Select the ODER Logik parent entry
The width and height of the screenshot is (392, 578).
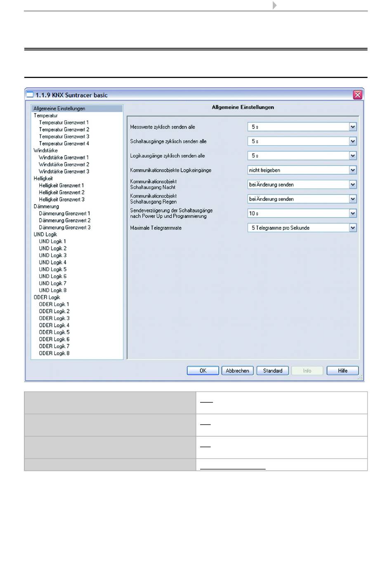[47, 297]
